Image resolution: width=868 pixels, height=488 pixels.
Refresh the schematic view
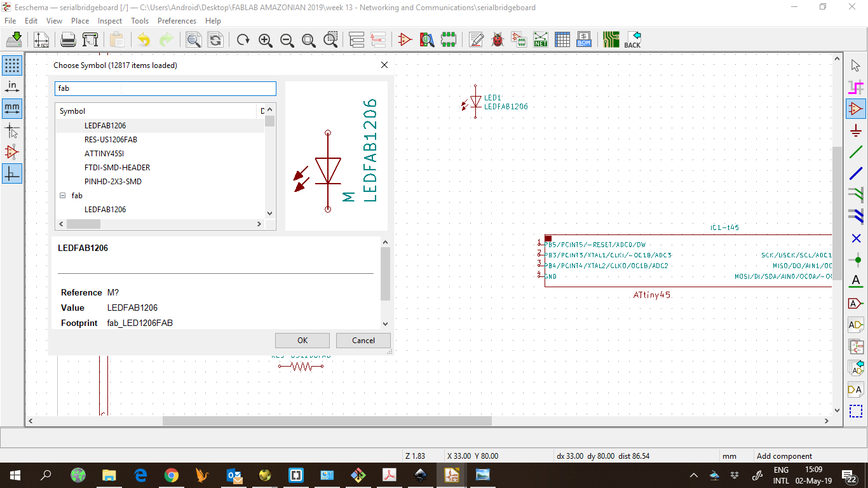[x=243, y=40]
